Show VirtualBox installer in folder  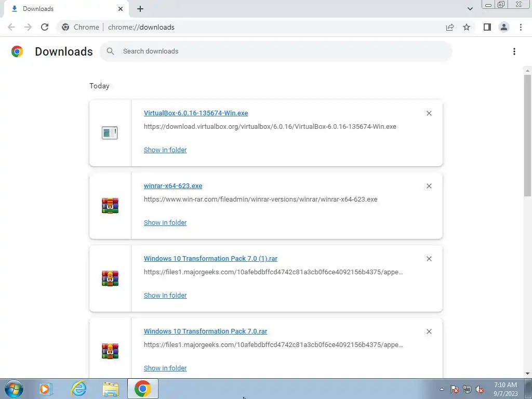click(x=165, y=150)
